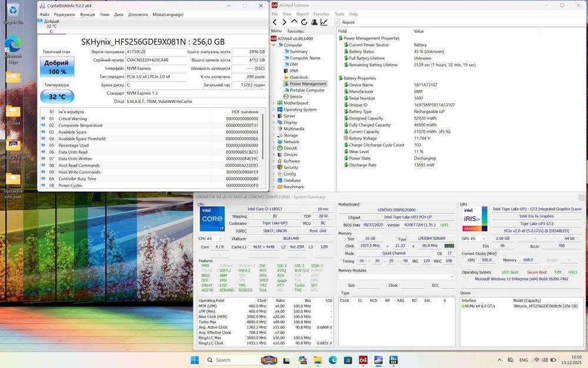
Task: Go up one level in AIDA64 toolbar
Action: (x=295, y=22)
